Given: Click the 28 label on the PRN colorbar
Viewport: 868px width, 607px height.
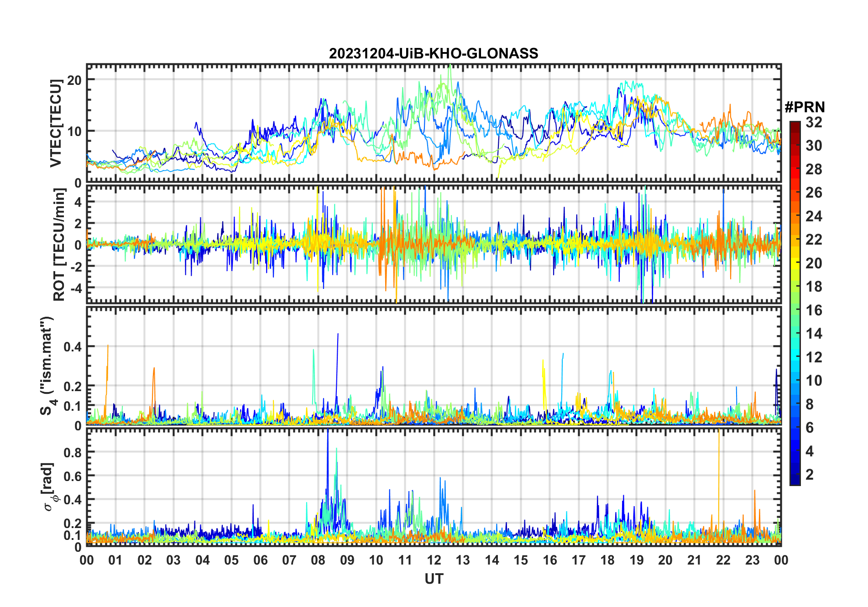Looking at the screenshot, I should coord(814,169).
